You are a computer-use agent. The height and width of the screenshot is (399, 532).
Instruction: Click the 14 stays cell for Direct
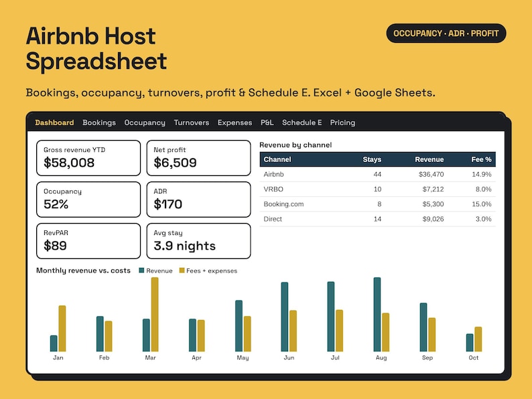pyautogui.click(x=377, y=219)
